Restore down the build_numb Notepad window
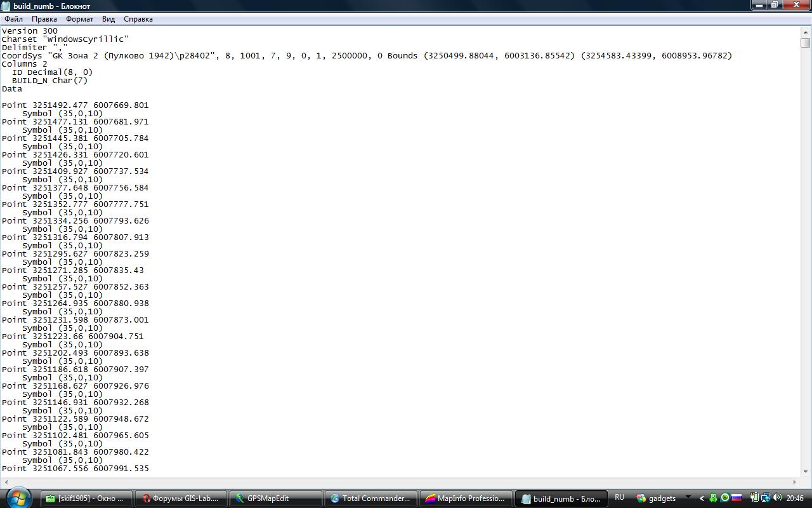 (775, 5)
